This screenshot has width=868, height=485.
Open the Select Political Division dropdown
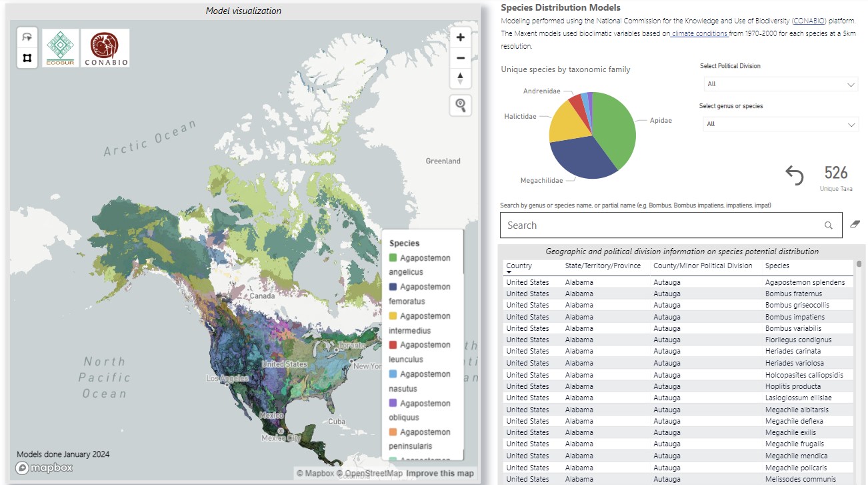click(x=780, y=84)
